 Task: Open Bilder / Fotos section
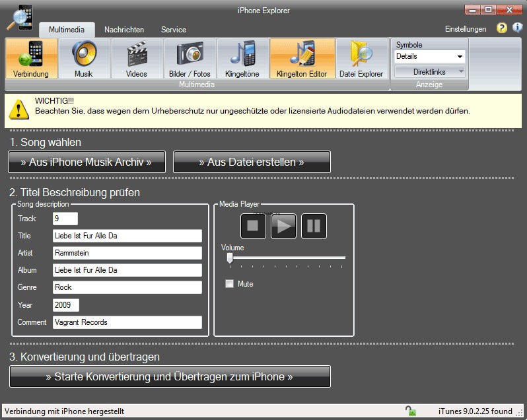pyautogui.click(x=190, y=59)
